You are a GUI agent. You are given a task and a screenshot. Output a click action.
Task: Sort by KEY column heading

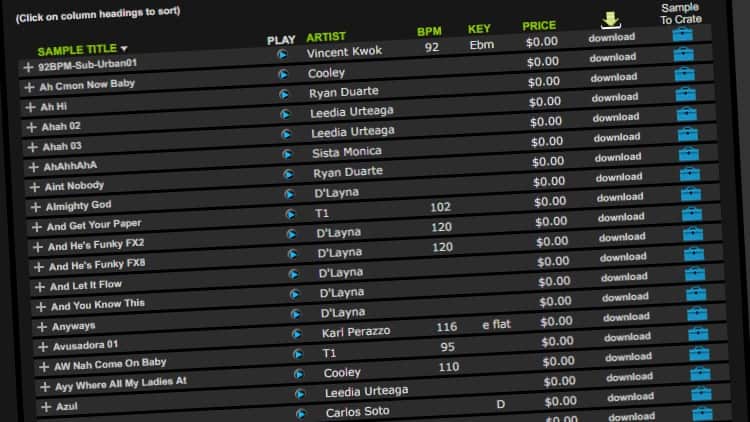[x=479, y=29]
